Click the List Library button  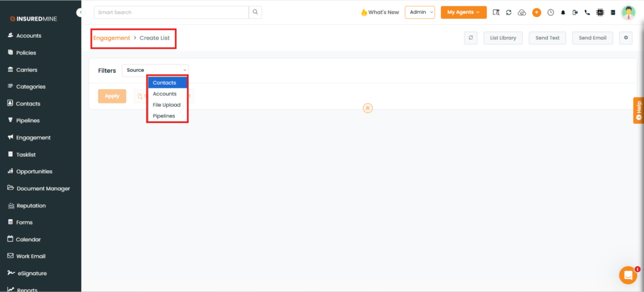coord(503,38)
